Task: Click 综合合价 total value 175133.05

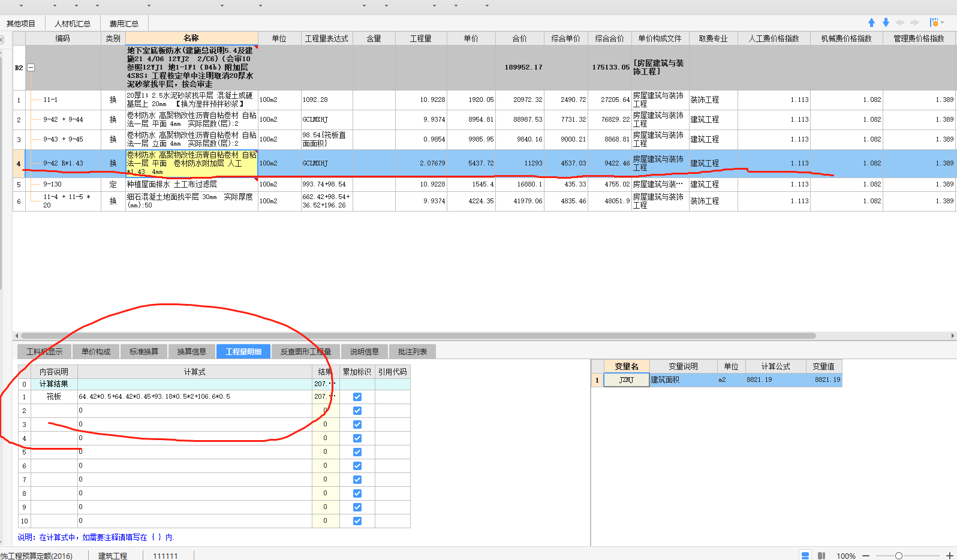Action: click(610, 68)
